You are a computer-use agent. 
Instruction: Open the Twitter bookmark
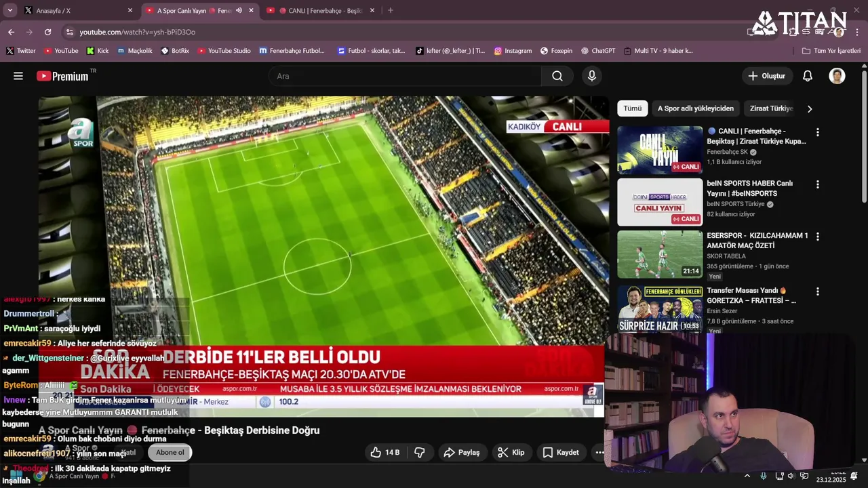[x=21, y=51]
